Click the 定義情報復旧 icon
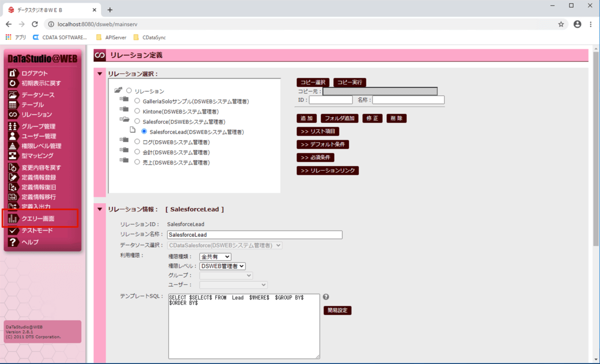This screenshot has height=364, width=600. click(x=13, y=187)
